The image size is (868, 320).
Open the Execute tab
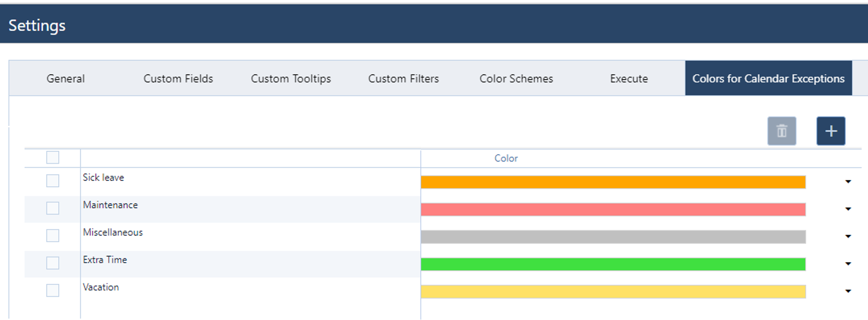pyautogui.click(x=629, y=78)
